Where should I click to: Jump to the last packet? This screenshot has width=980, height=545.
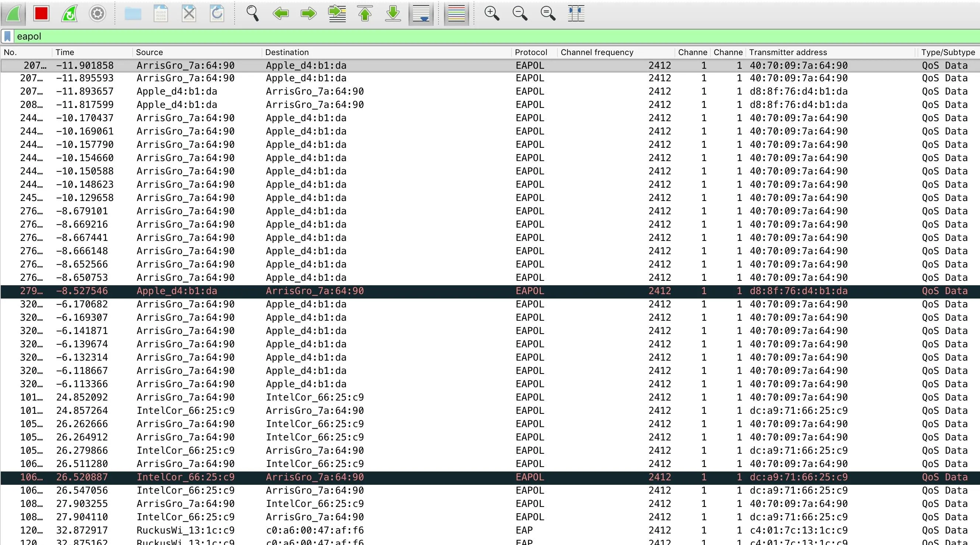pos(393,14)
